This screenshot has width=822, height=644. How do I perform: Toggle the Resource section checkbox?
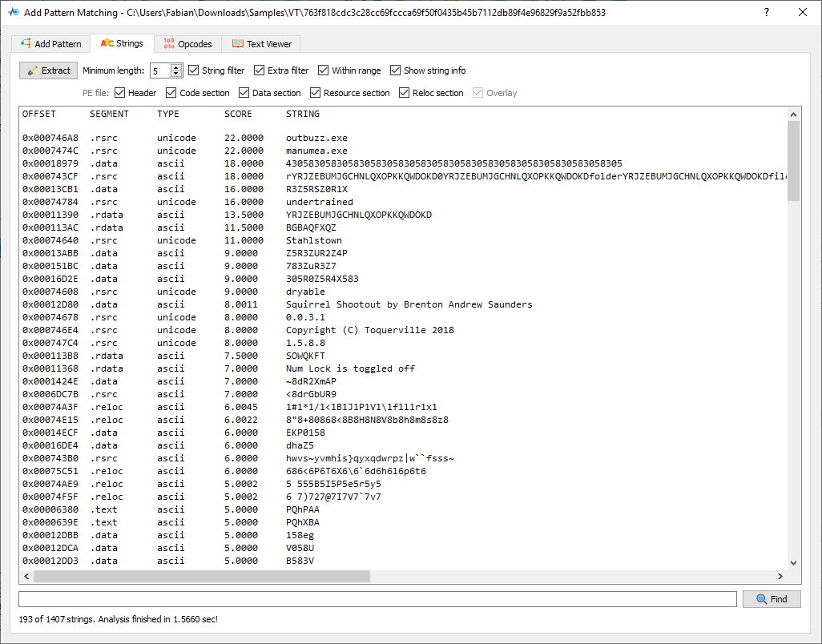(316, 93)
